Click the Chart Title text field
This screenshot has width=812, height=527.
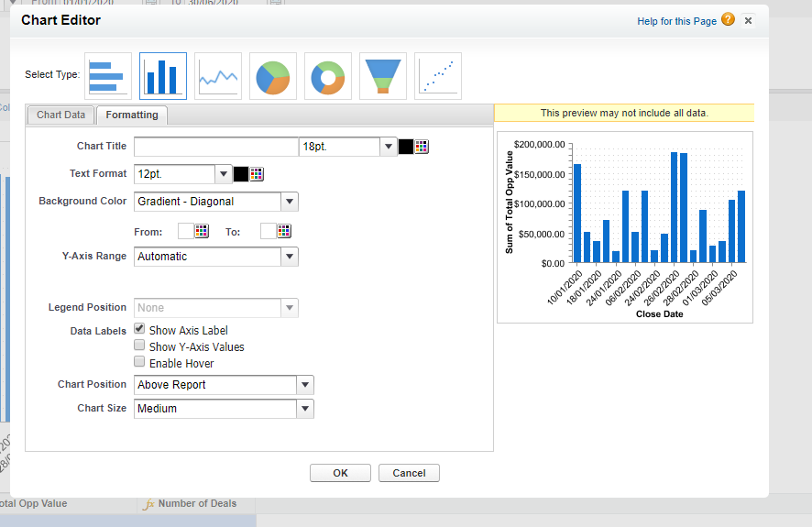[x=216, y=147]
